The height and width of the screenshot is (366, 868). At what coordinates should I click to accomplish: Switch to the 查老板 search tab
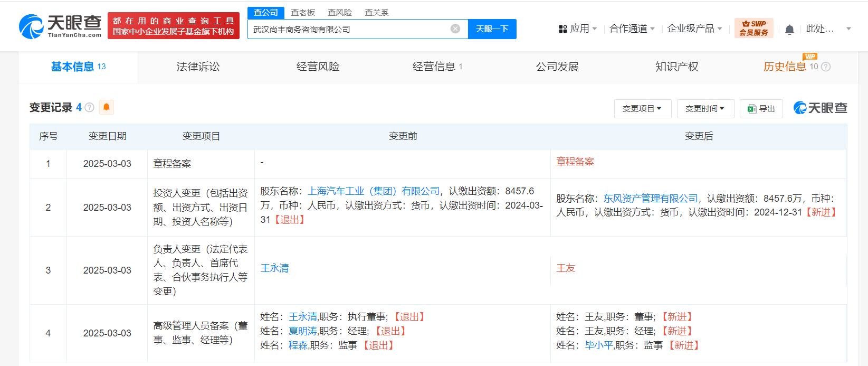coord(303,13)
